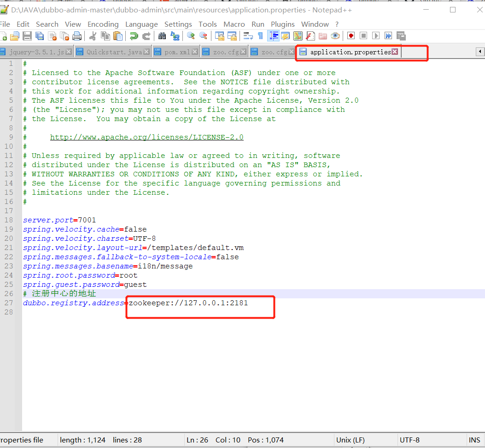Screen dimensions: 485x448
Task: Close the pom.xml tab
Action: (x=194, y=52)
